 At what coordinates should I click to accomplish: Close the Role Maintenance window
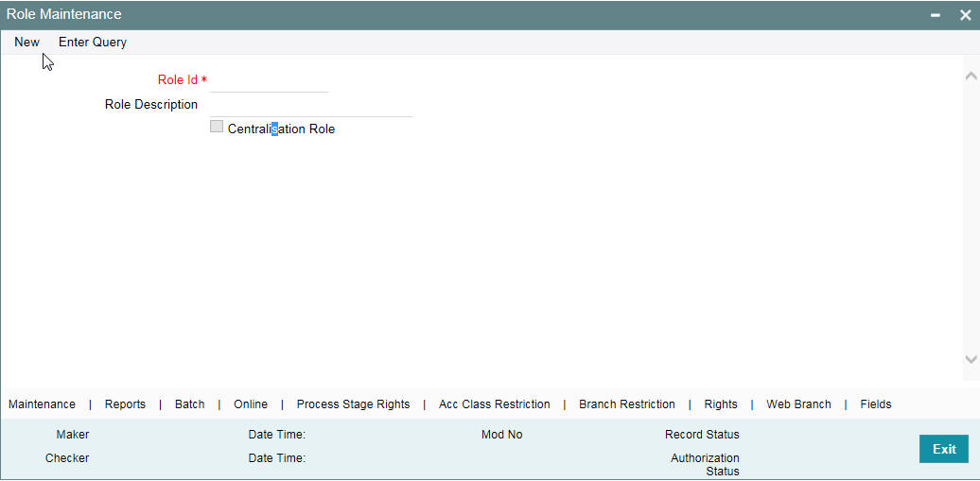tap(965, 16)
